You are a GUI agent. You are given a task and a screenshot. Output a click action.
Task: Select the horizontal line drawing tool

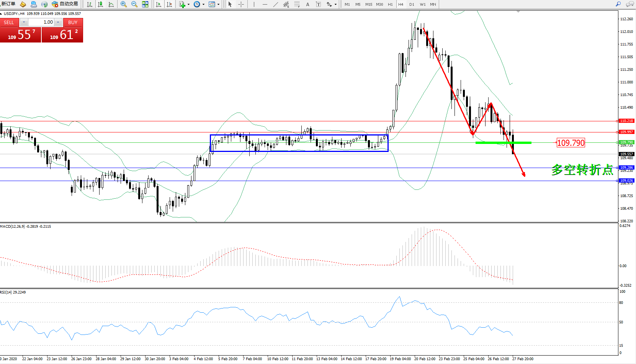pyautogui.click(x=265, y=4)
